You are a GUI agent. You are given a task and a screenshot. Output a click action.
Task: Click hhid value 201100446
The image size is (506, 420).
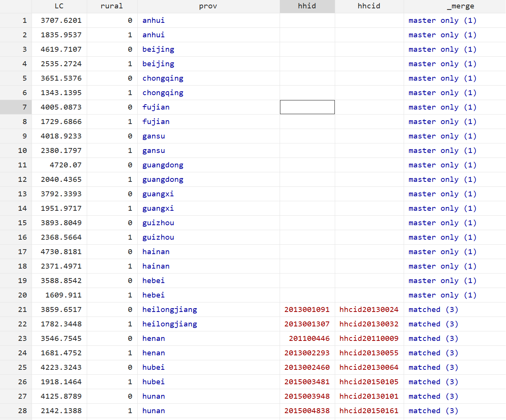309,339
